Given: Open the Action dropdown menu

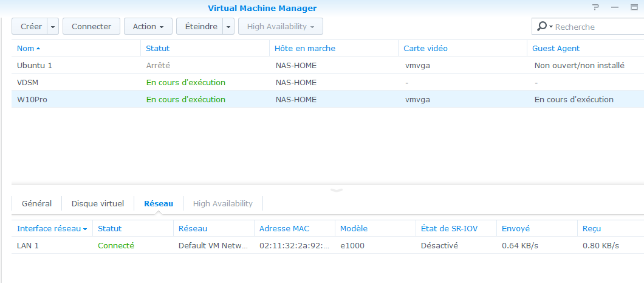Looking at the screenshot, I should pos(148,26).
